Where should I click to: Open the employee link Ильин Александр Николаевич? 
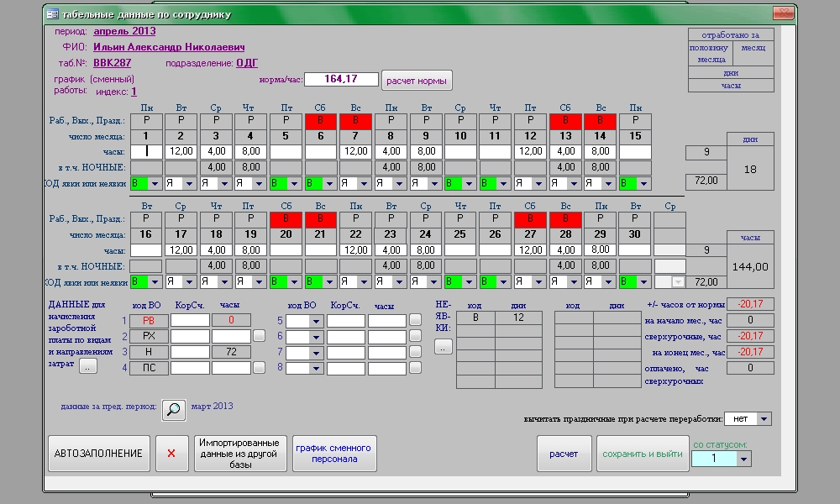coord(169,47)
